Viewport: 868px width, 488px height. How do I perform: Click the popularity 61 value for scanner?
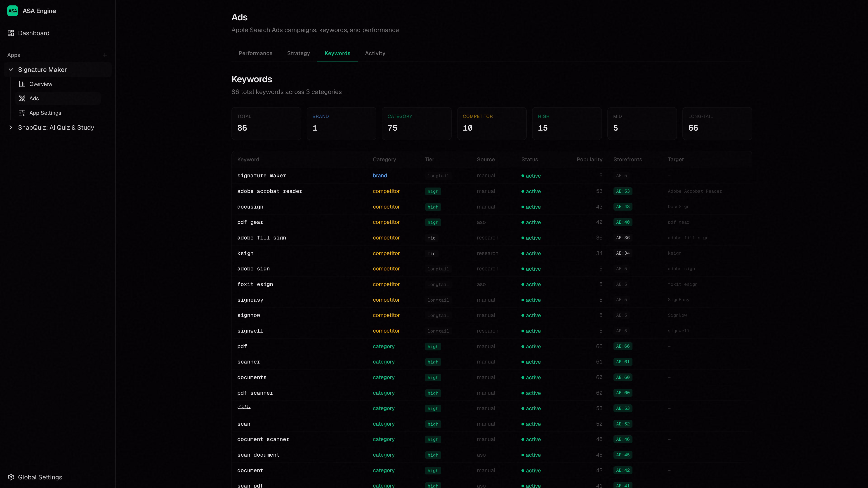pos(599,362)
